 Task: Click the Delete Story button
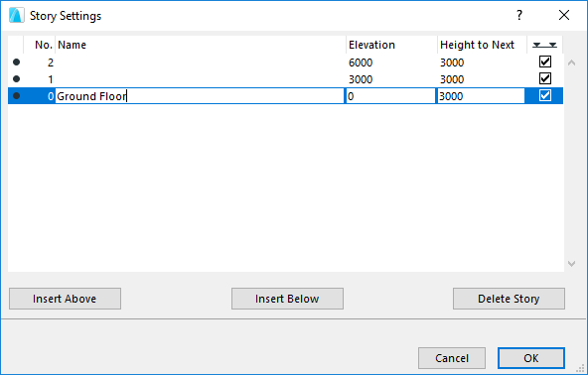(509, 299)
